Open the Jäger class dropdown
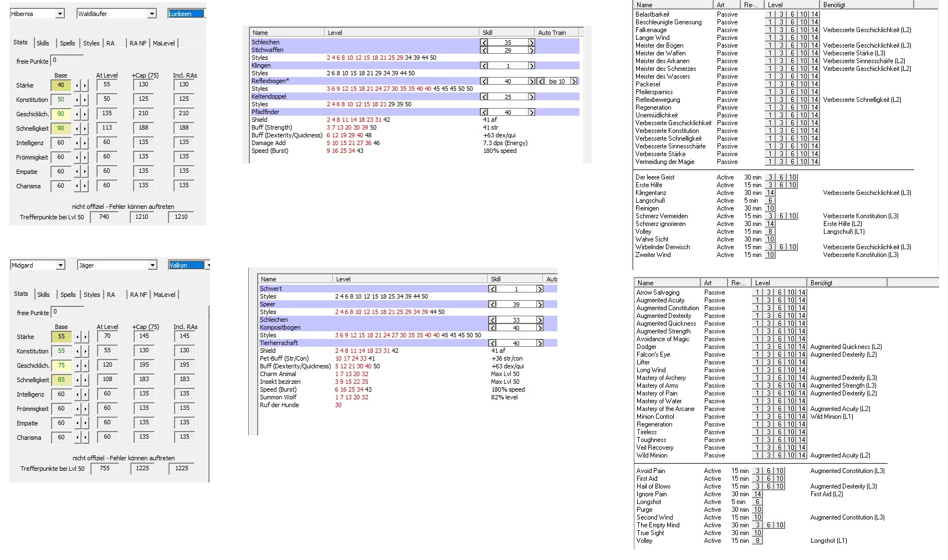The image size is (948, 560). point(152,265)
